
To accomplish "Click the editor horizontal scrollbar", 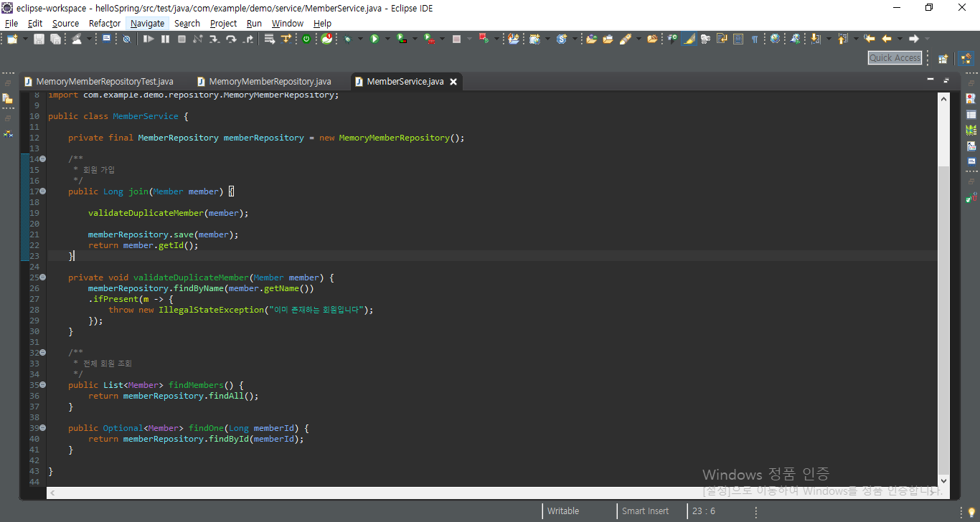I will coord(492,493).
